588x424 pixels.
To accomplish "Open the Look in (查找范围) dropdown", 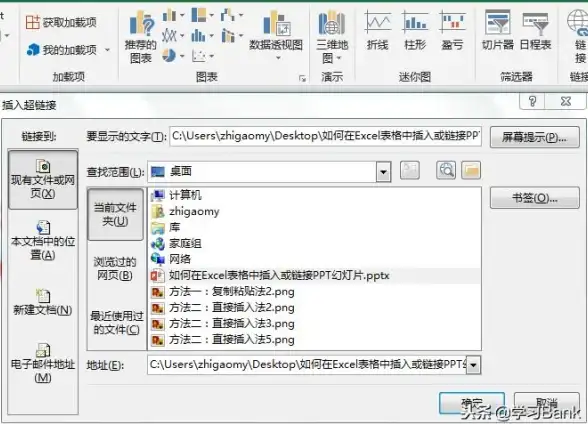I will [x=383, y=172].
